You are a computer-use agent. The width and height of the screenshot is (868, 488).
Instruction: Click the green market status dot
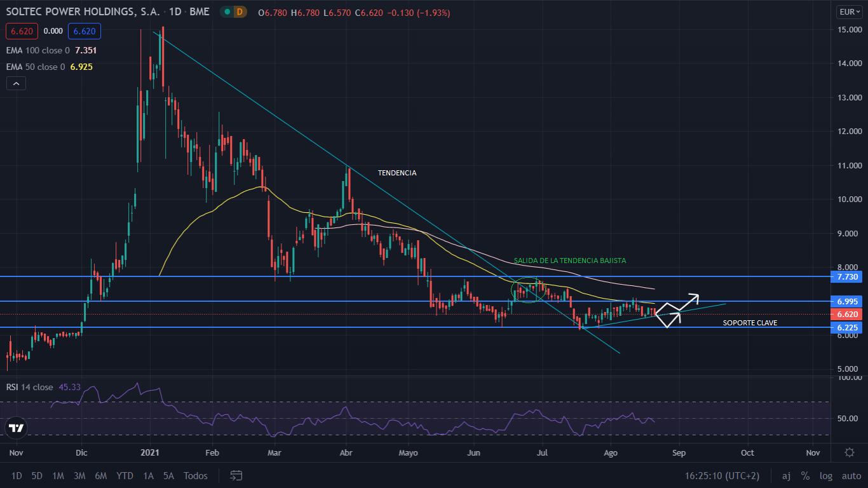[226, 11]
